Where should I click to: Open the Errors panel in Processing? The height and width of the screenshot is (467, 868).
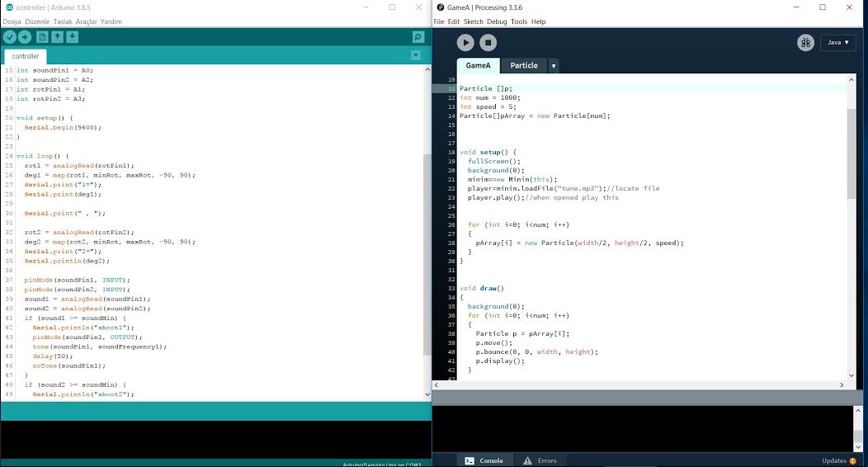pos(540,460)
